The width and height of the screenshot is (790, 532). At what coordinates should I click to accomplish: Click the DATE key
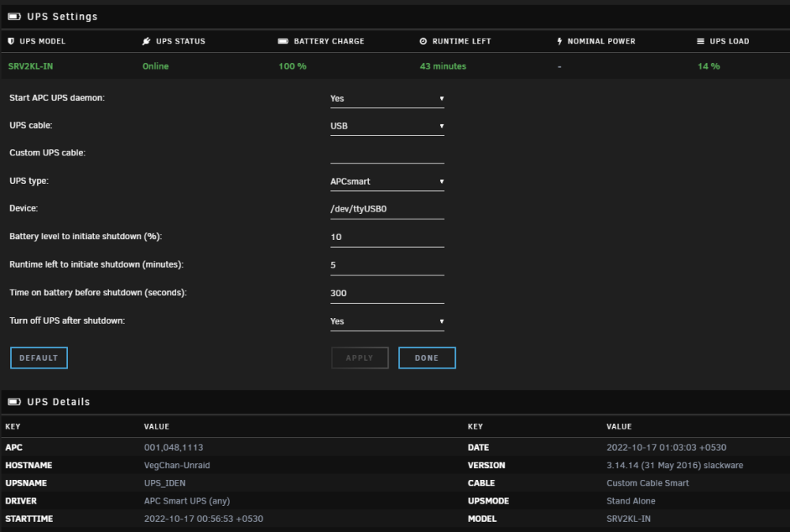(478, 448)
